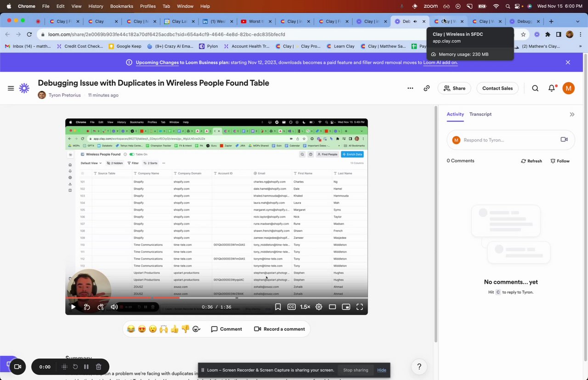This screenshot has height=380, width=588.
Task: Click the Contact Sales button
Action: coord(498,88)
